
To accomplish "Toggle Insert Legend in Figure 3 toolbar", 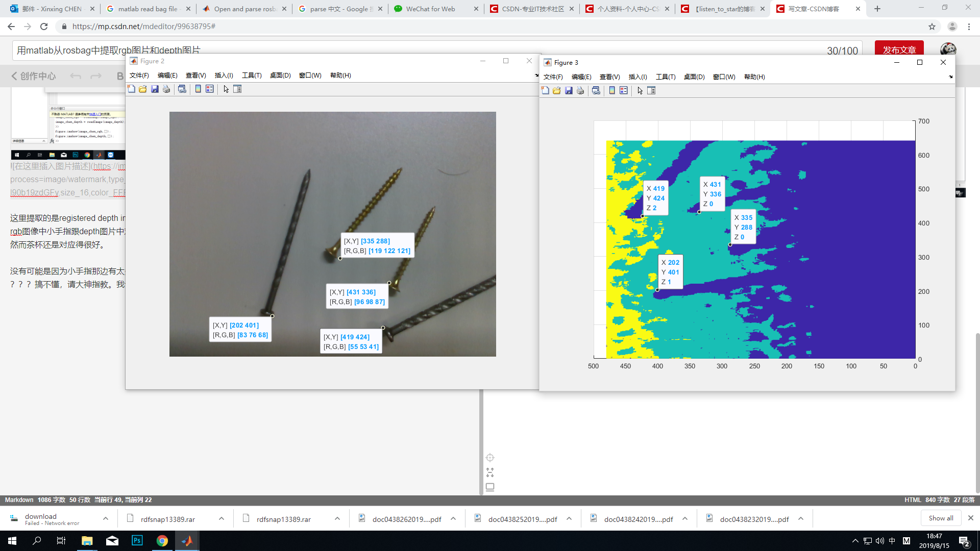I will coord(624,91).
